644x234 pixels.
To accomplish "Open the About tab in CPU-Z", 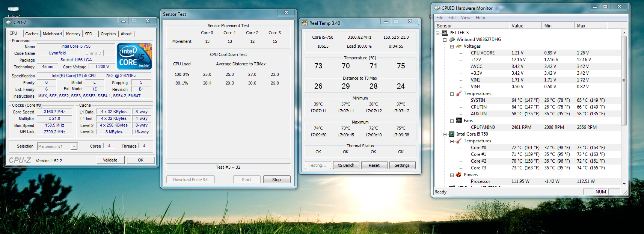I will pyautogui.click(x=126, y=34).
